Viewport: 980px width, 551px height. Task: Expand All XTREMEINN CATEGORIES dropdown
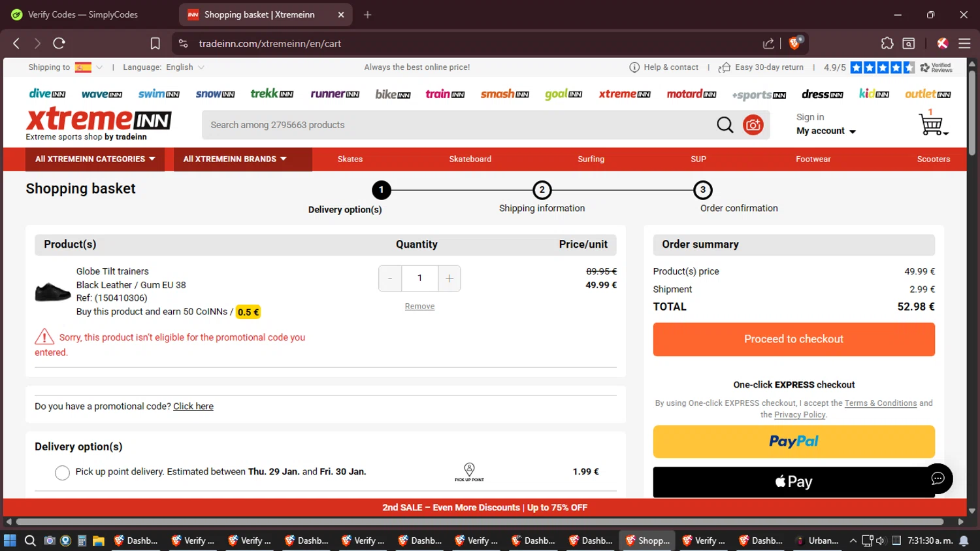[95, 159]
